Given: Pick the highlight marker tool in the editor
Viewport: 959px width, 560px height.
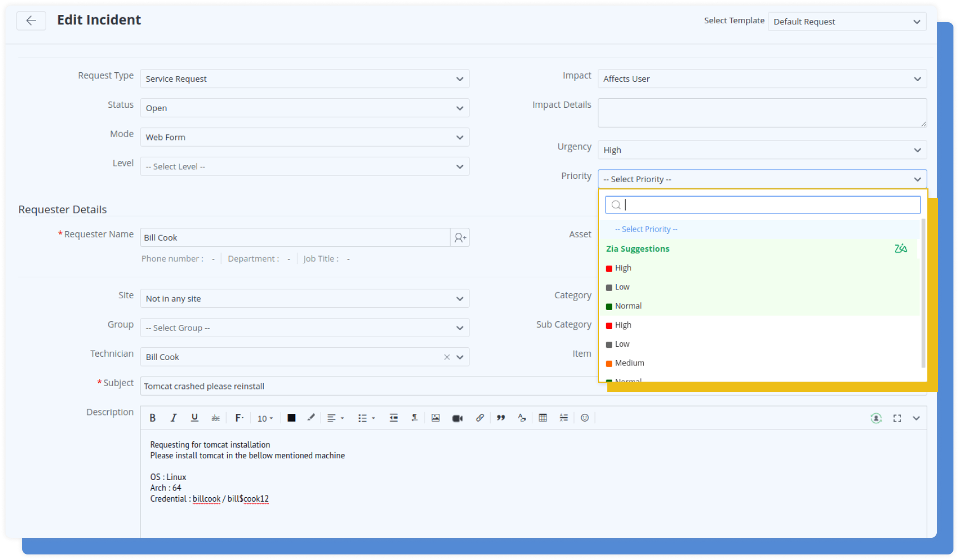Looking at the screenshot, I should pos(311,418).
